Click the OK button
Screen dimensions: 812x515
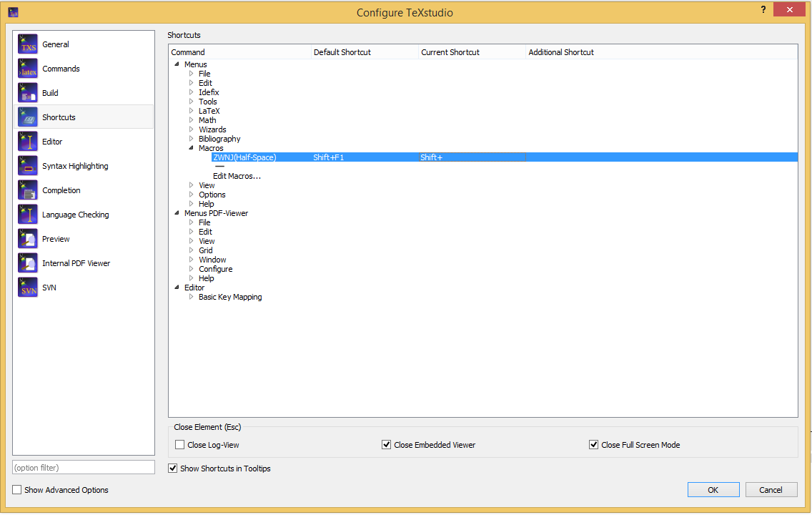pyautogui.click(x=713, y=490)
